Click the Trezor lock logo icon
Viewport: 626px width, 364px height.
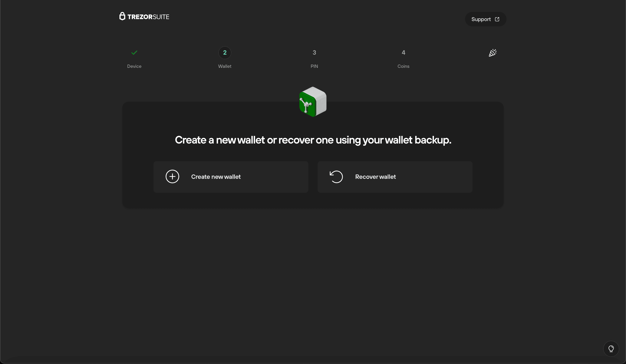point(122,16)
